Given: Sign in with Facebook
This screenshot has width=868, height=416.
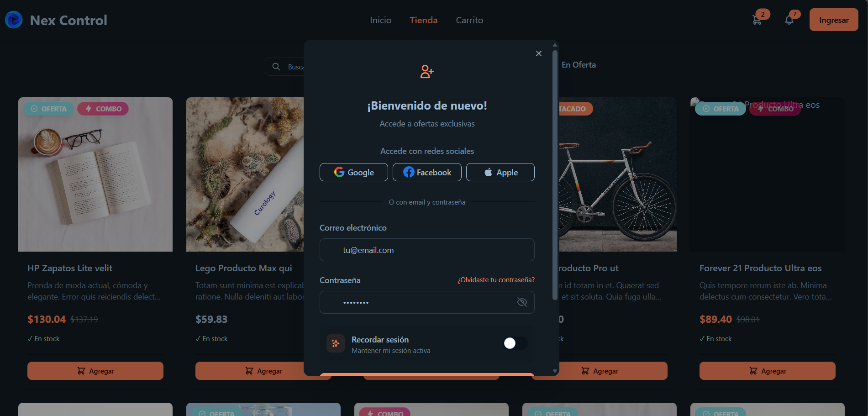Looking at the screenshot, I should tap(427, 172).
